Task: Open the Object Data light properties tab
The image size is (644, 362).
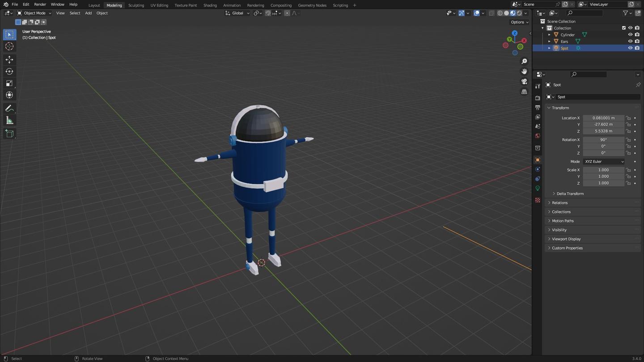Action: (538, 188)
